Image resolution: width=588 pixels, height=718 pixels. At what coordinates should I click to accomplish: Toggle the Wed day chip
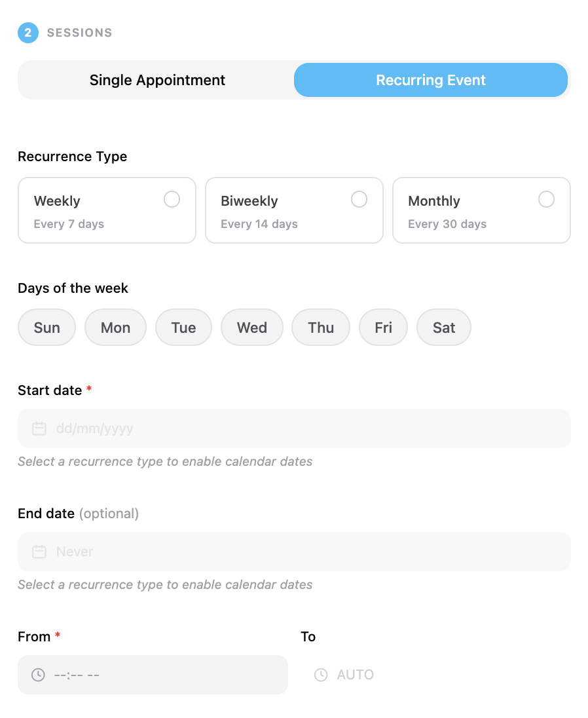[x=251, y=328]
